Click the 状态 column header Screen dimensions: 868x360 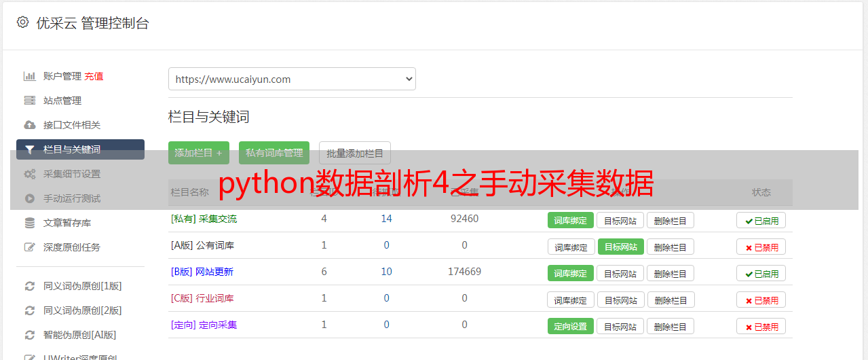(761, 192)
